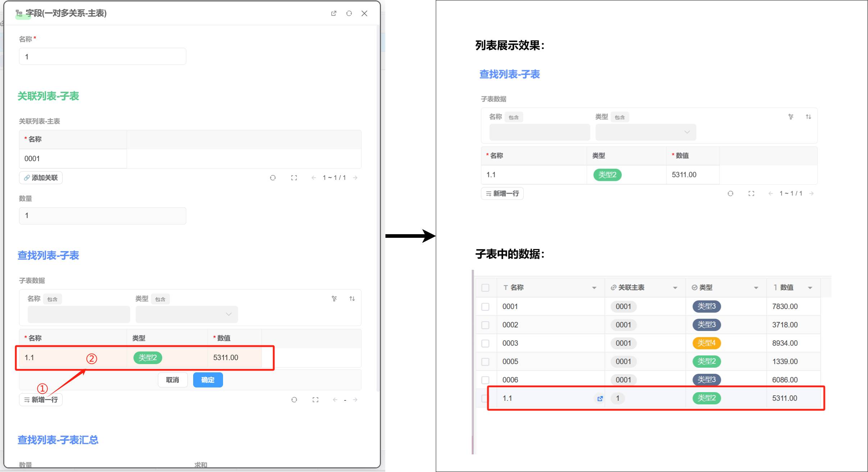The image size is (868, 472).
Task: Go to the next page of 关联列表-主表
Action: click(x=355, y=178)
